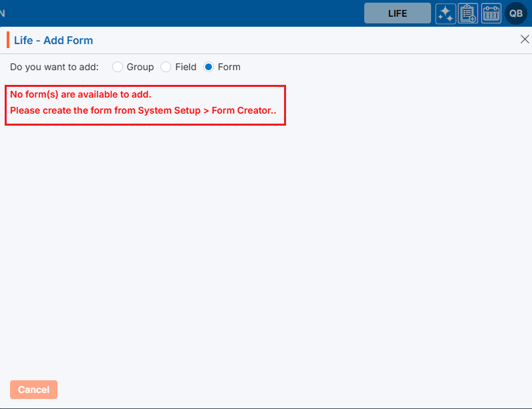Click 'No form(s) are available to add' message
This screenshot has height=409, width=532.
pyautogui.click(x=81, y=94)
